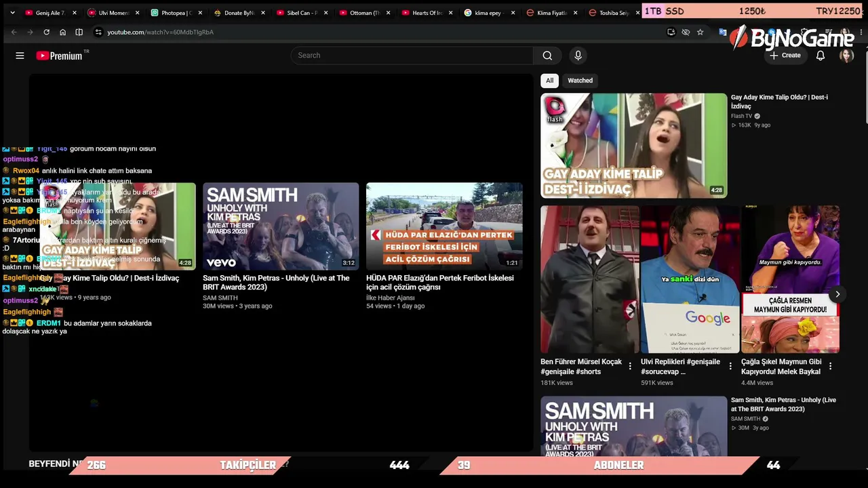Toggle the browser side panel icon
The width and height of the screenshot is (868, 488).
coord(79,32)
